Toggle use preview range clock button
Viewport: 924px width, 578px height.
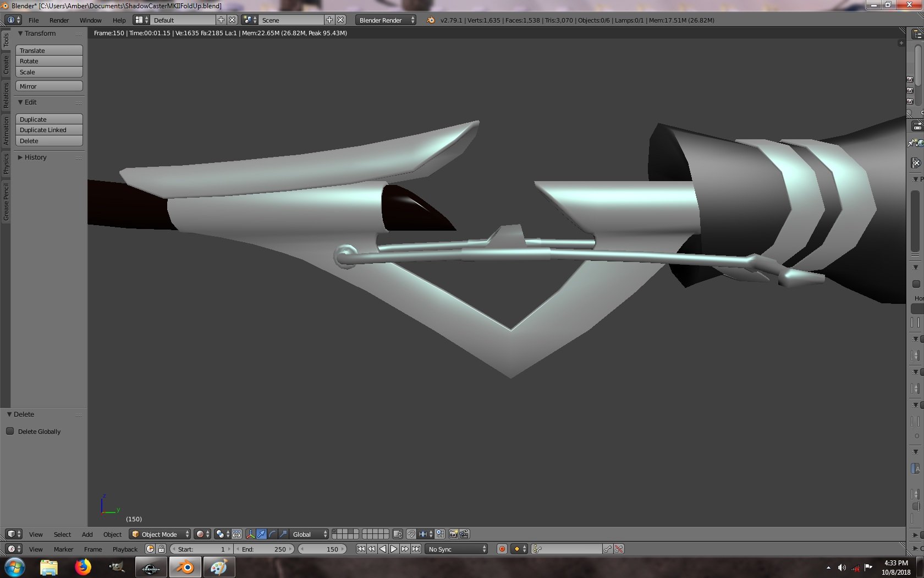click(150, 549)
